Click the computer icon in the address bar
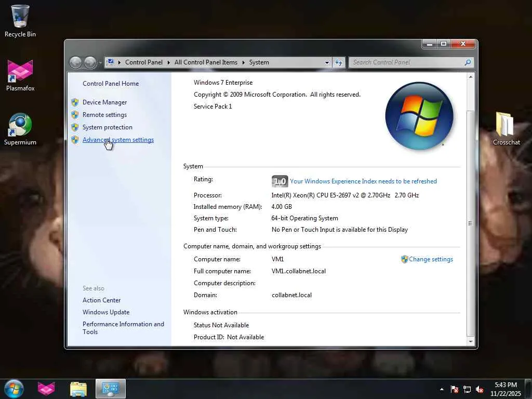 (110, 62)
